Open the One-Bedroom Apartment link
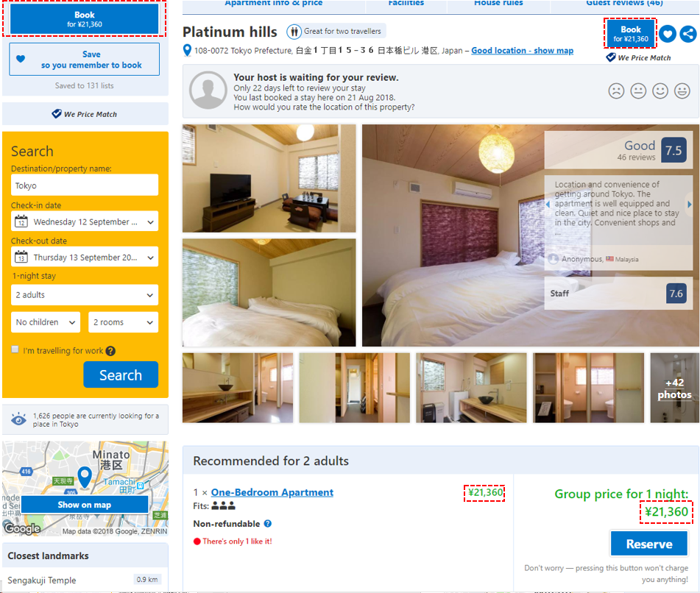Screen dimensions: 700x593 click(x=272, y=492)
